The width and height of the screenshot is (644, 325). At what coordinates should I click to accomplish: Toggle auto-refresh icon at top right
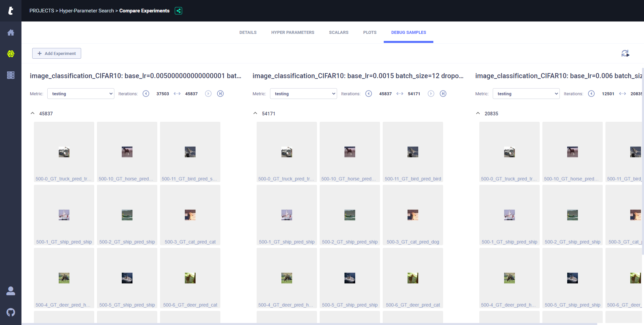[625, 53]
